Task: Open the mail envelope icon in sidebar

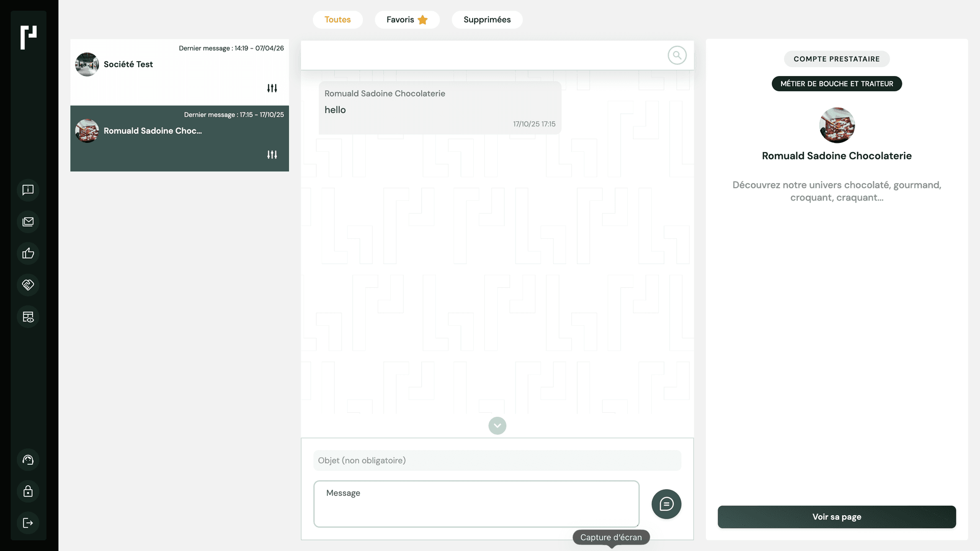Action: [28, 221]
